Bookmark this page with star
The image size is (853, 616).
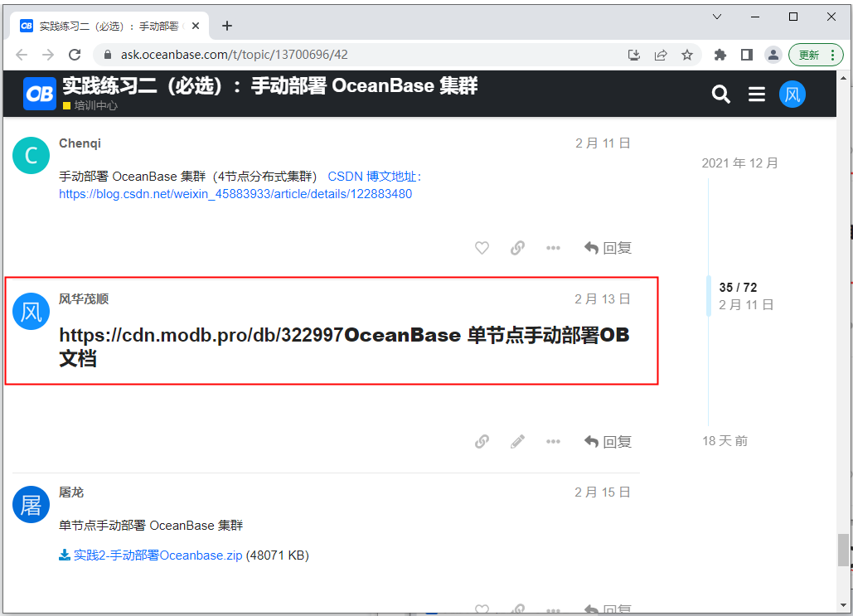coord(687,55)
